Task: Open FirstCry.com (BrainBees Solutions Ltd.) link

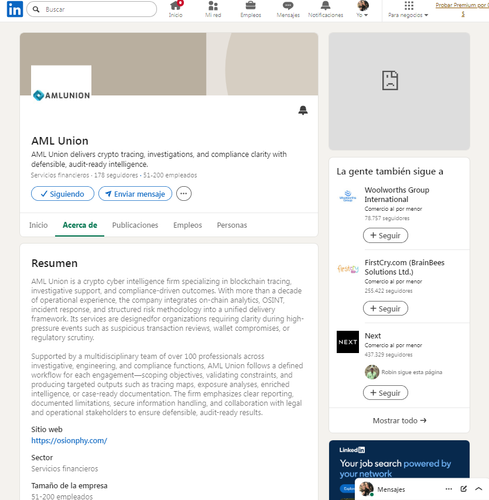Action: [404, 267]
